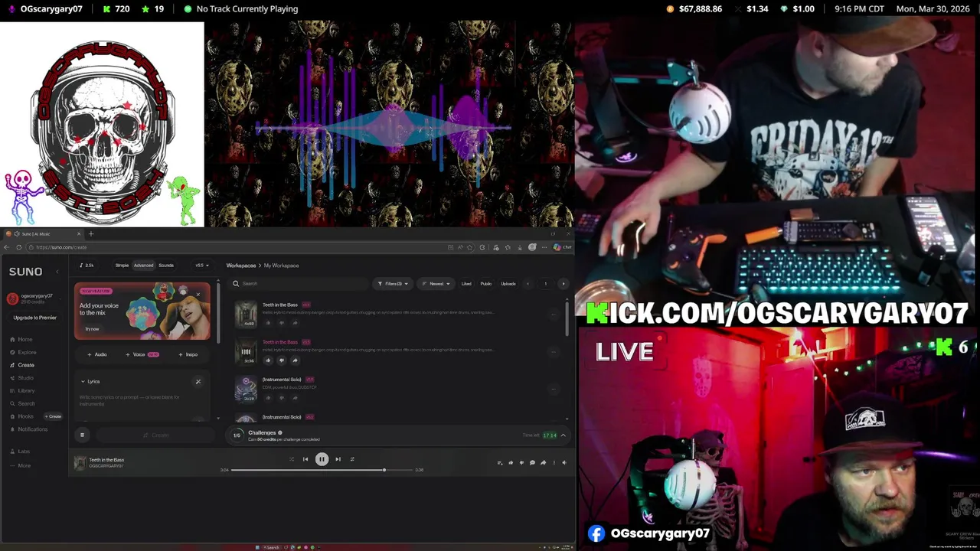
Task: Add page to browser favorites star
Action: point(472,247)
